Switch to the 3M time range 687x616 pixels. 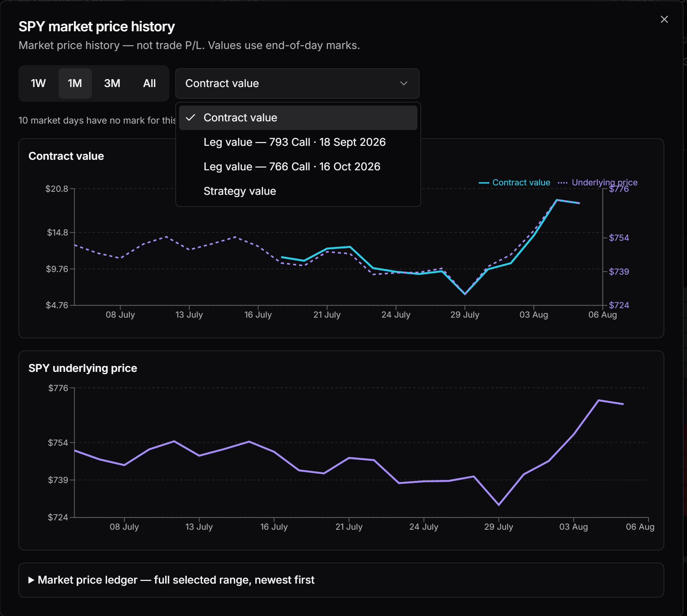pos(112,83)
